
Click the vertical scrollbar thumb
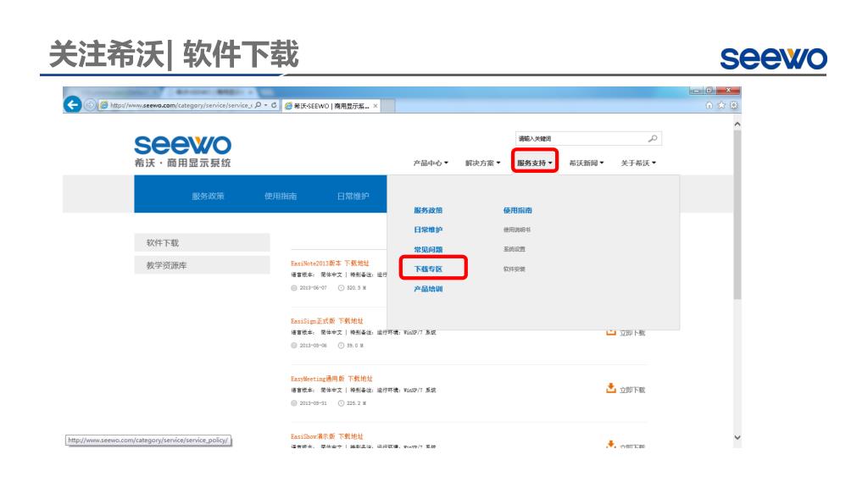pyautogui.click(x=737, y=214)
